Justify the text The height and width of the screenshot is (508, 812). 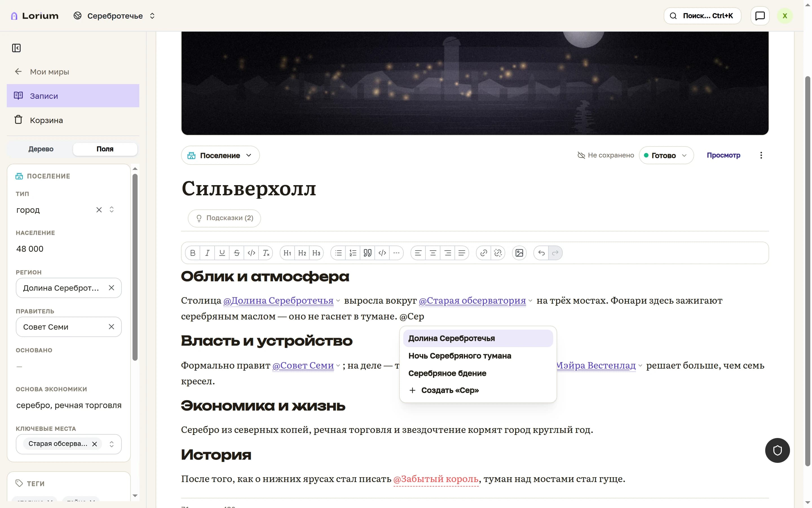point(462,253)
